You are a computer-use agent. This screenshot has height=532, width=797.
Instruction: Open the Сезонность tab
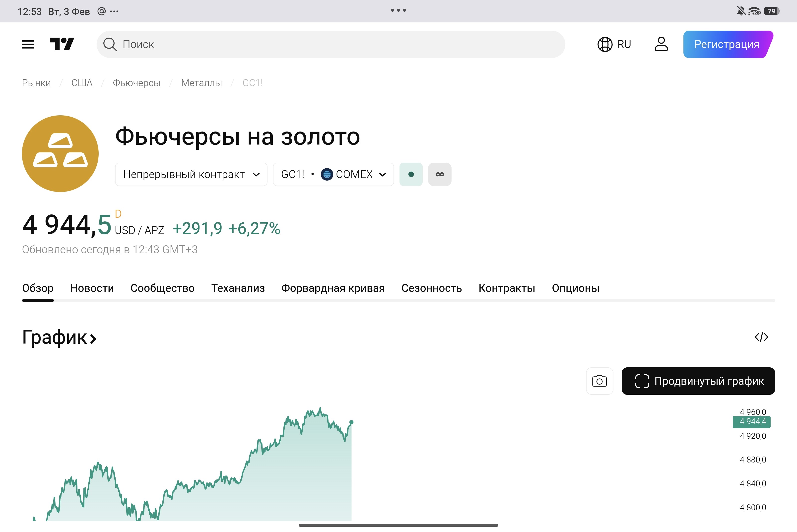coord(432,288)
